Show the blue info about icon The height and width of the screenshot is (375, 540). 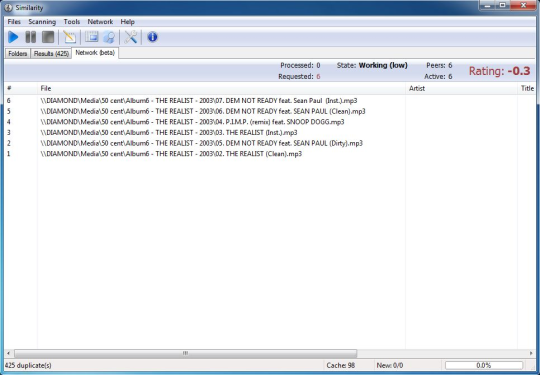point(152,37)
